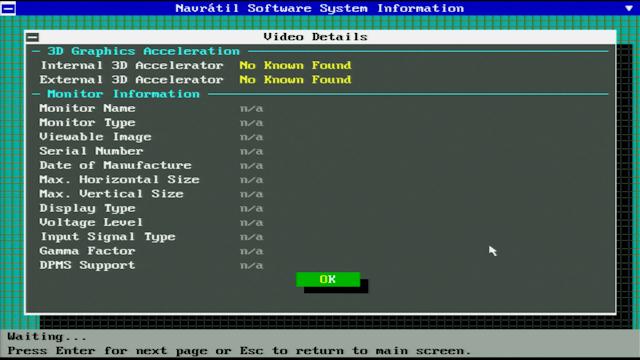Click the DPMS Support label

[x=87, y=266]
